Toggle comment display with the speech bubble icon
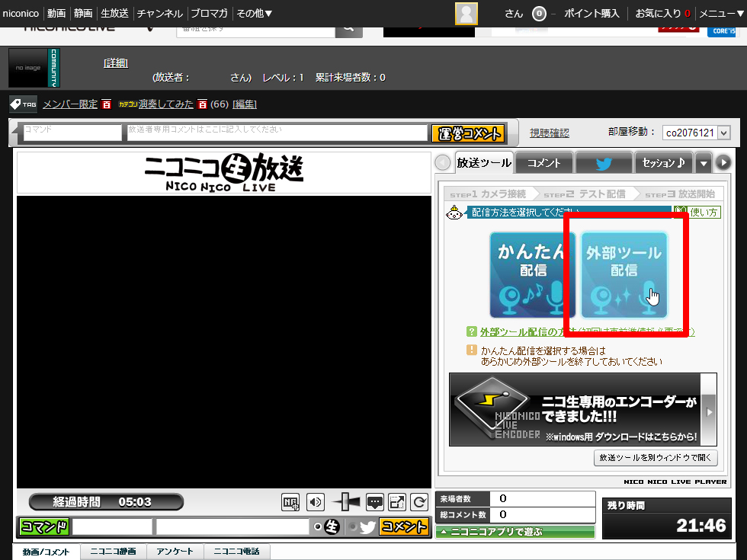 point(375,502)
